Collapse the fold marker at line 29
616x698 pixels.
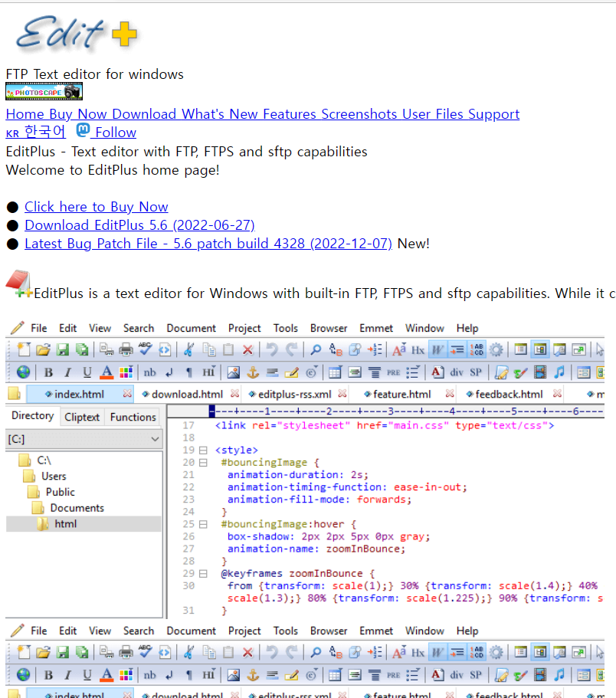pos(203,573)
